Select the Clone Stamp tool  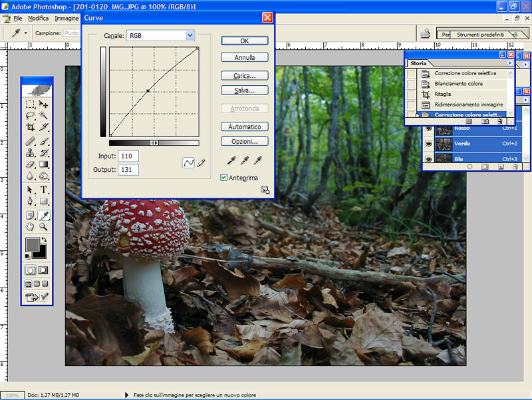tap(30, 153)
